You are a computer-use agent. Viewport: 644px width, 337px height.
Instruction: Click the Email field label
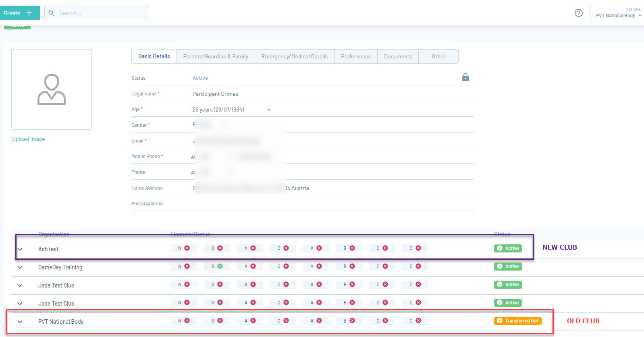[x=139, y=141]
